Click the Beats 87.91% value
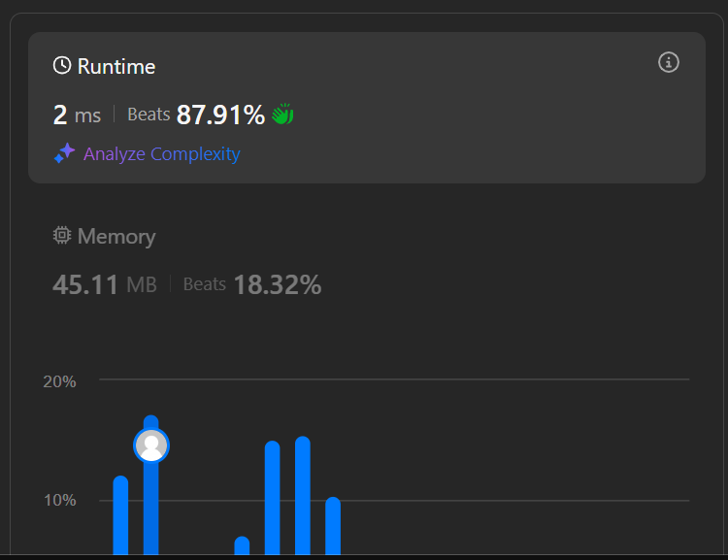 click(196, 115)
